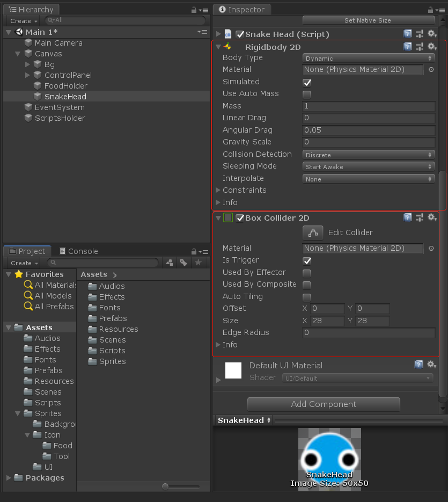This screenshot has height=502, width=448.
Task: Open gear menu for Default UI Material
Action: (x=432, y=365)
